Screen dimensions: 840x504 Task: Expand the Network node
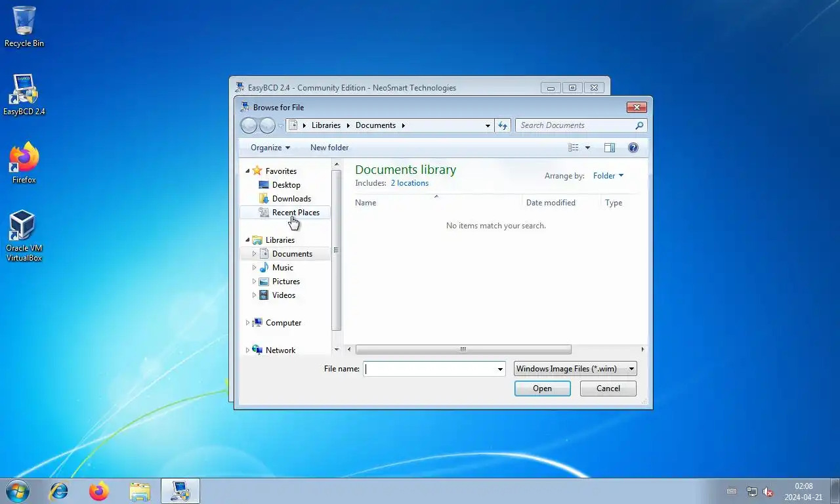pyautogui.click(x=247, y=350)
